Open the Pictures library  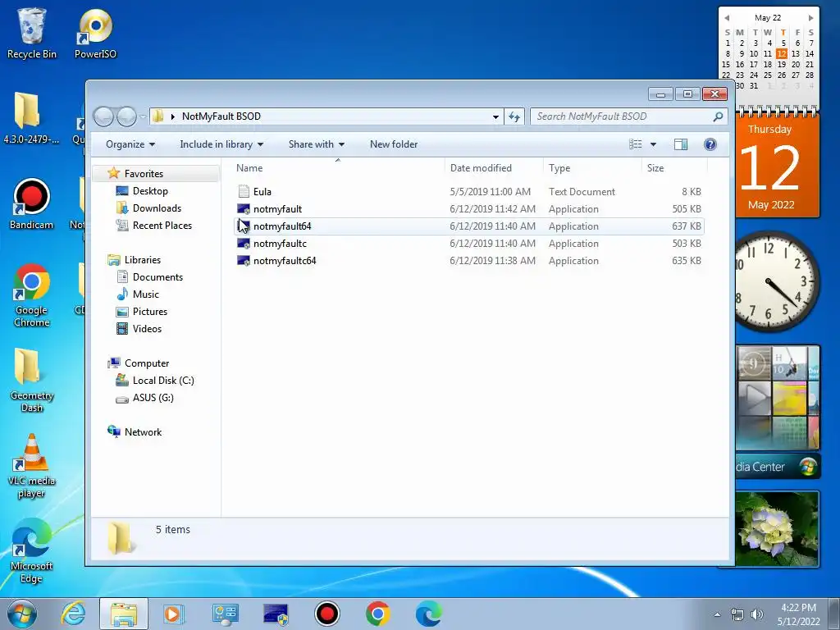tap(150, 311)
